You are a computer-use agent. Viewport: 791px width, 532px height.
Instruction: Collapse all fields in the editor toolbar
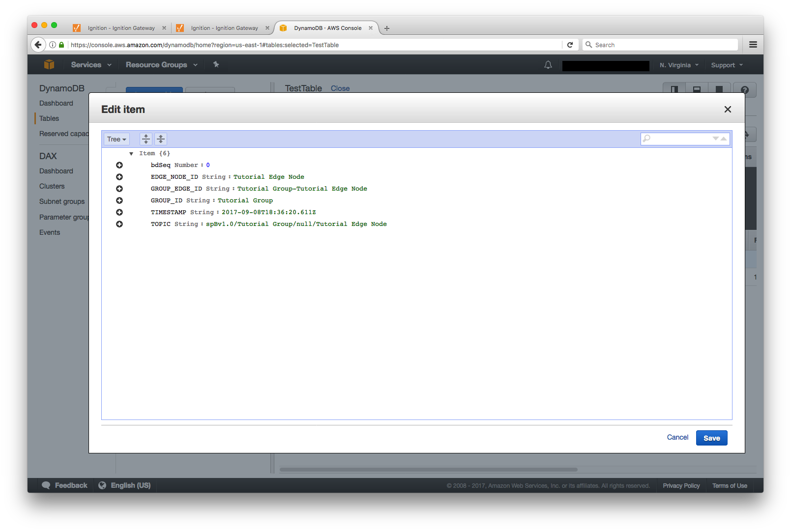(161, 139)
